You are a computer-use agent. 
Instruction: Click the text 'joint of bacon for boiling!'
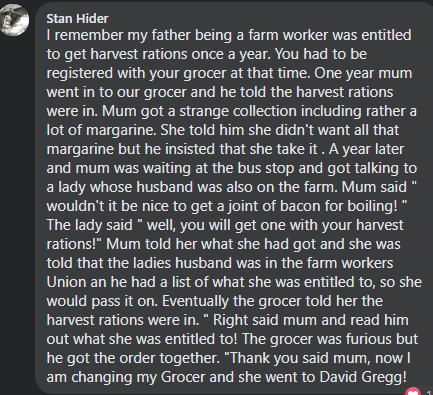click(313, 206)
